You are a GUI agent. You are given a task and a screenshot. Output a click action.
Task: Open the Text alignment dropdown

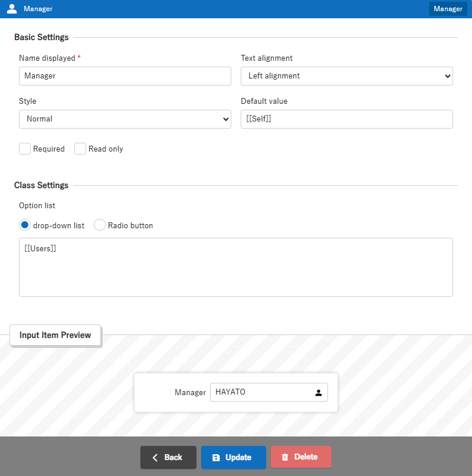pos(346,76)
